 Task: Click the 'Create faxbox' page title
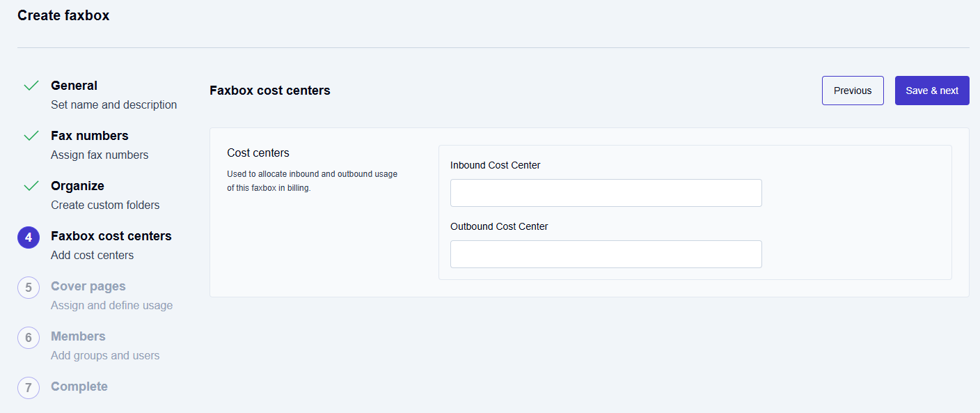[63, 15]
